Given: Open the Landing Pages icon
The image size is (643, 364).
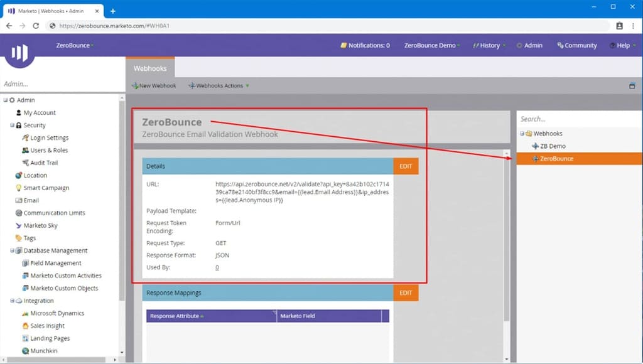Looking at the screenshot, I should pyautogui.click(x=25, y=338).
